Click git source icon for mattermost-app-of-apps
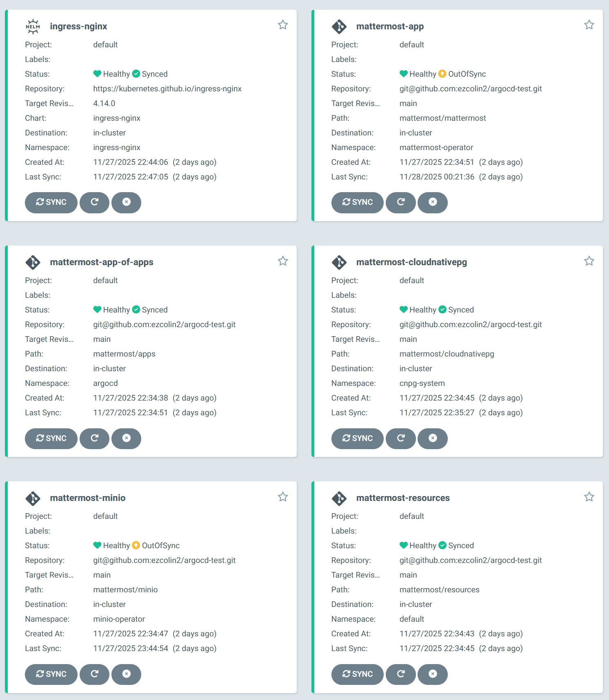Image resolution: width=609 pixels, height=700 pixels. (33, 262)
